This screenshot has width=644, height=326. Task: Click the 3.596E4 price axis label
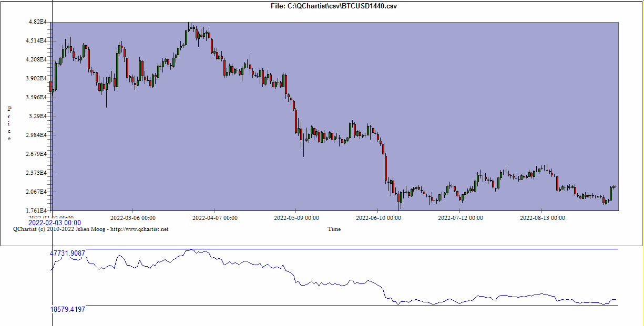click(x=37, y=97)
